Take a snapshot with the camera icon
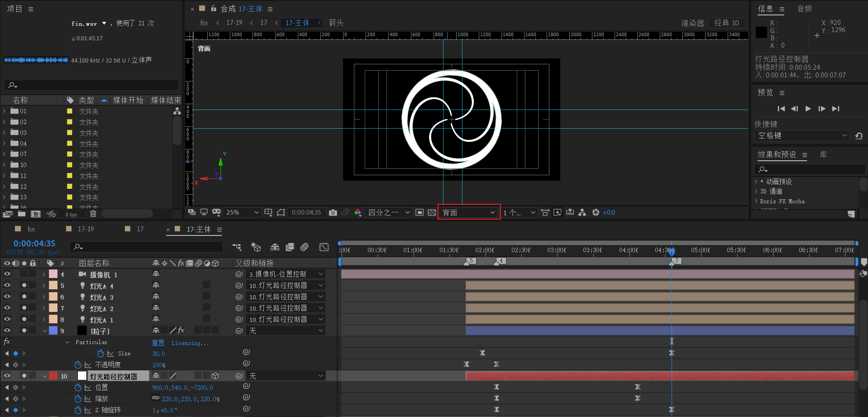868x417 pixels. pyautogui.click(x=333, y=212)
